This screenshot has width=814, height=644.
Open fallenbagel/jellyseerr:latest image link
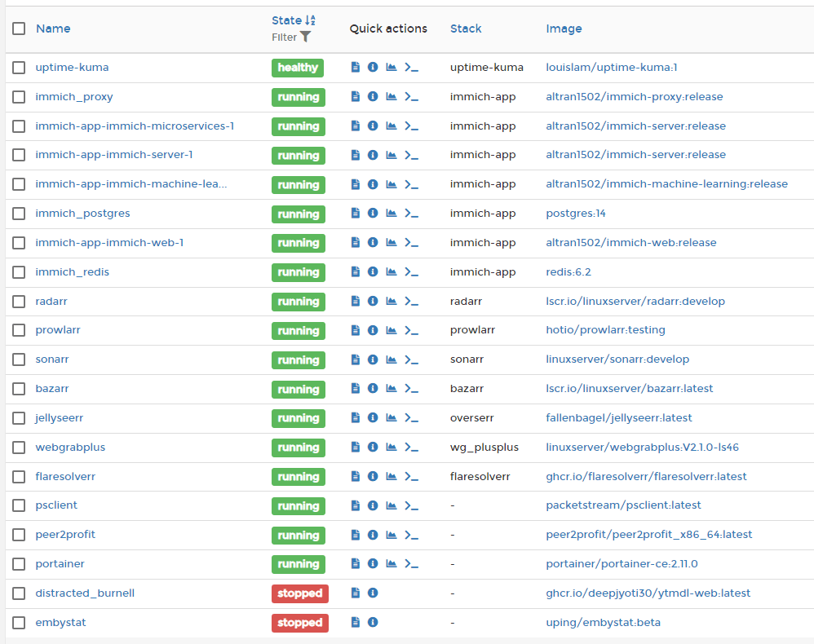619,417
